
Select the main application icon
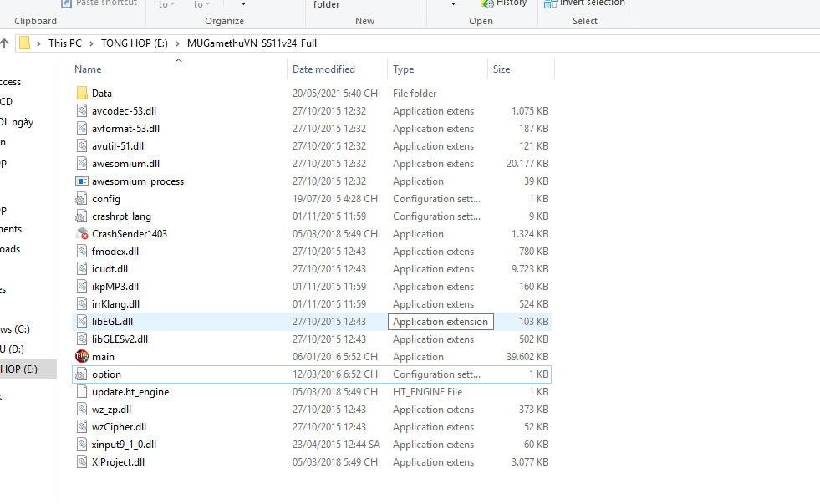click(x=82, y=357)
